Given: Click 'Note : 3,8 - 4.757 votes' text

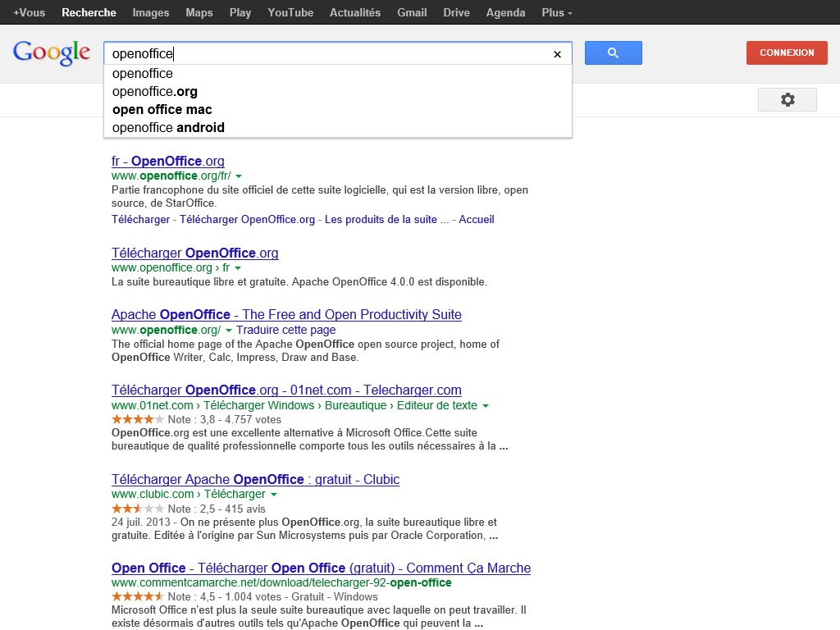Looking at the screenshot, I should click(225, 419).
